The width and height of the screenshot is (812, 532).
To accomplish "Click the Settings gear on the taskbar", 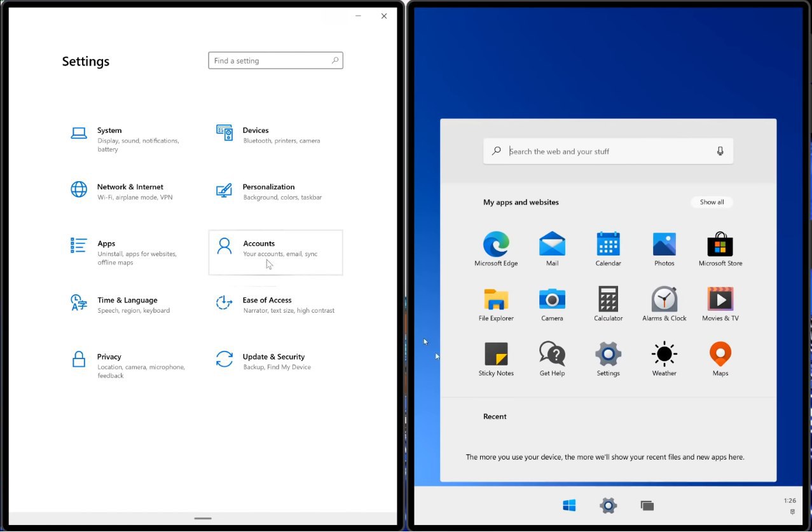I will pos(609,505).
